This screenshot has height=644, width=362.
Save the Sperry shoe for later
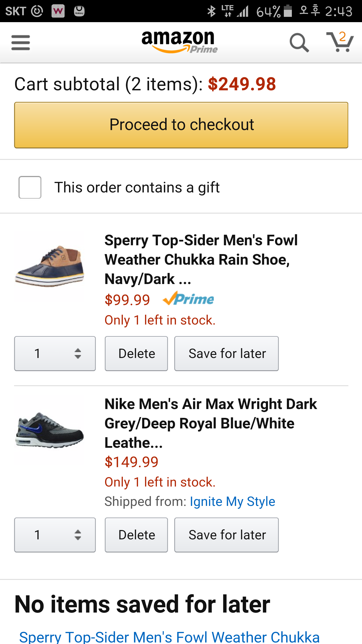tap(227, 353)
